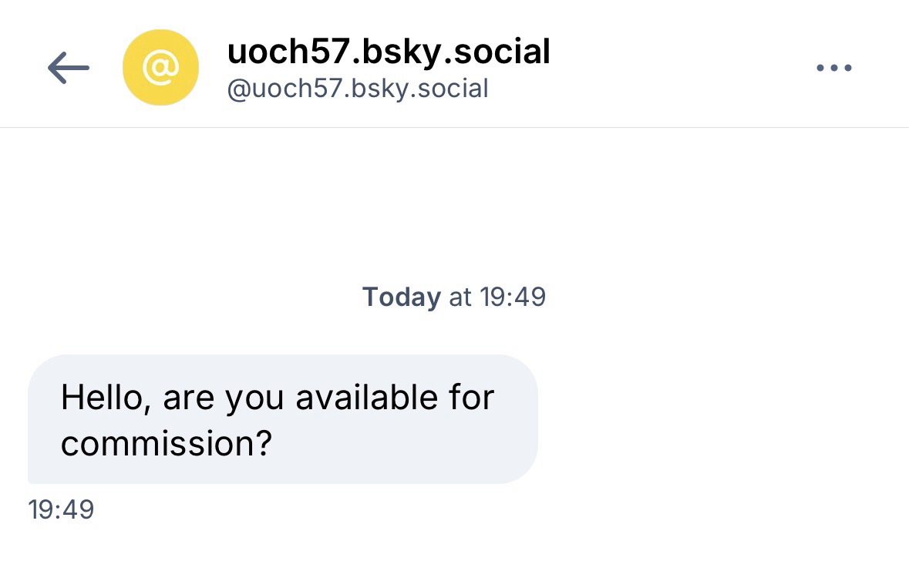Click the @ symbol inside the yellow avatar
The width and height of the screenshot is (909, 588).
(x=160, y=68)
